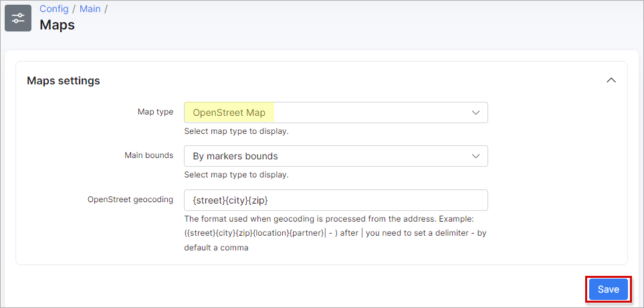Click the Map type field label
Viewport: 644px width, 308px height.
click(155, 112)
